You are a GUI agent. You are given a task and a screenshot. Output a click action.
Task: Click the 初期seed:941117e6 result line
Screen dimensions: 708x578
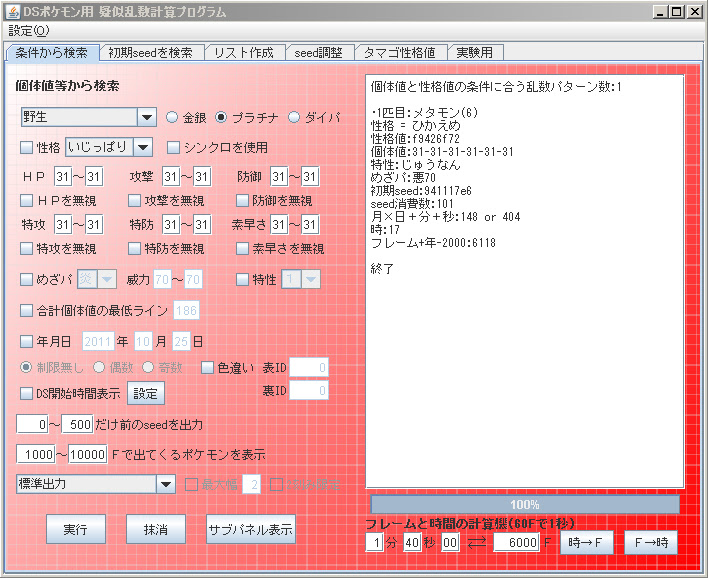[x=421, y=191]
